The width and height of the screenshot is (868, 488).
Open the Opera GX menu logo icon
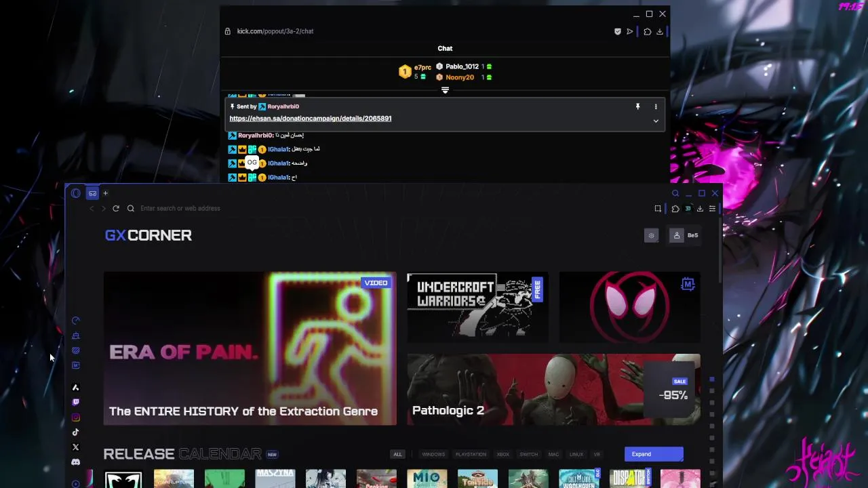[76, 193]
